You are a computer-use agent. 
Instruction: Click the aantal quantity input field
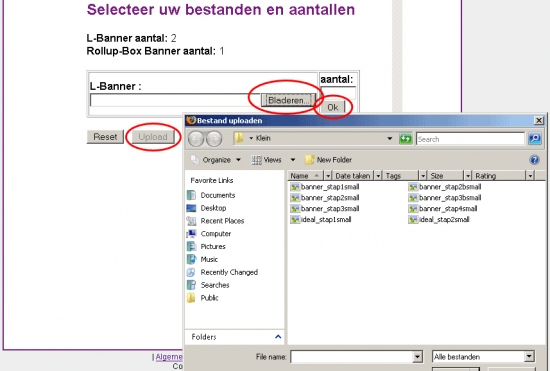pos(338,93)
